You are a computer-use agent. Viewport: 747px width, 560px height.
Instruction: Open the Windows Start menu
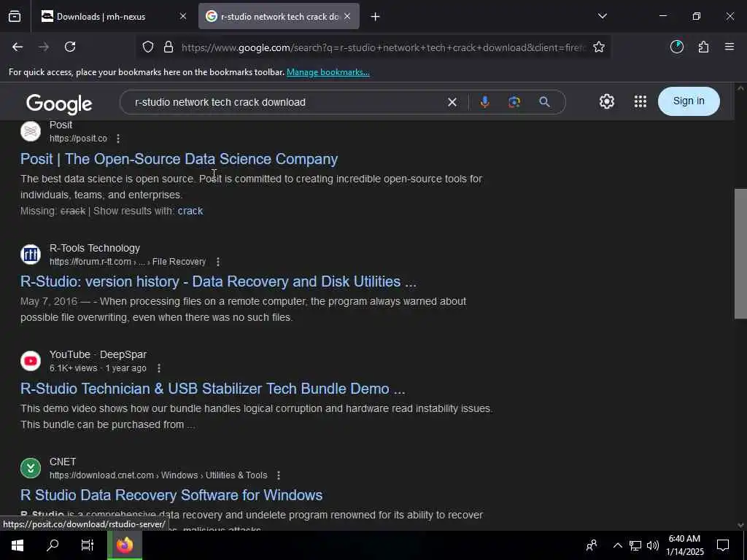point(18,545)
